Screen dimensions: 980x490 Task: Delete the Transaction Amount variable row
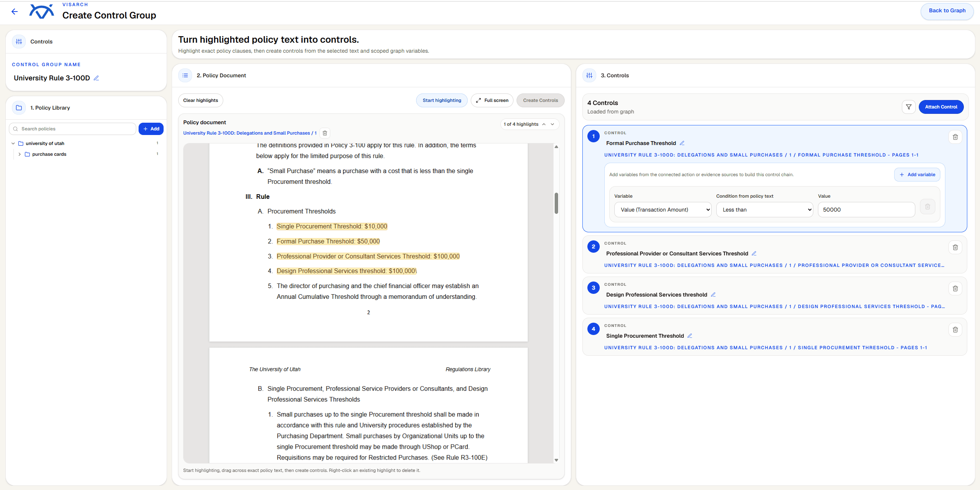(x=927, y=207)
